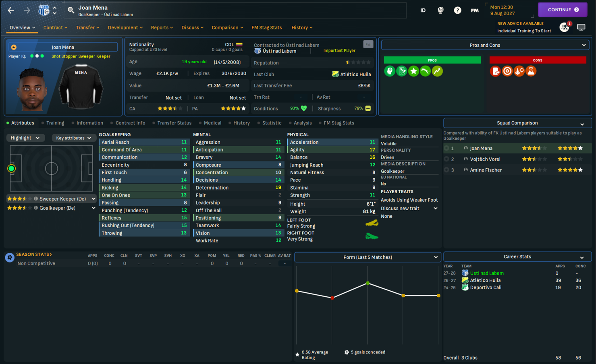
Task: Open Amine Fischer's name in Squad Comparison
Action: (x=486, y=170)
